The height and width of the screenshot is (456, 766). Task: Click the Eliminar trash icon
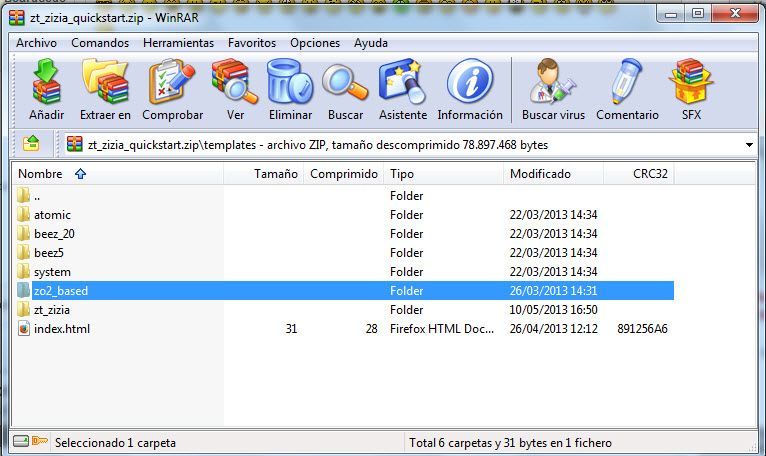(x=290, y=82)
